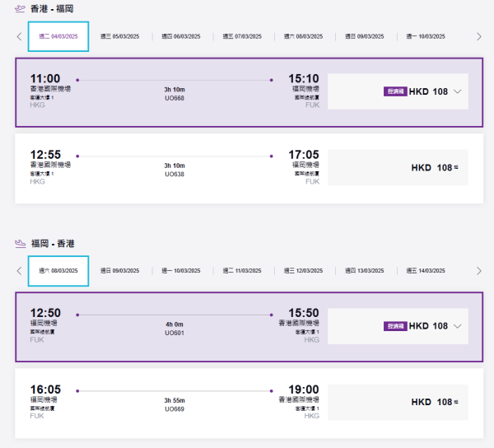
Task: Select the 11:00 UO668 outbound flight
Action: pyautogui.click(x=173, y=91)
